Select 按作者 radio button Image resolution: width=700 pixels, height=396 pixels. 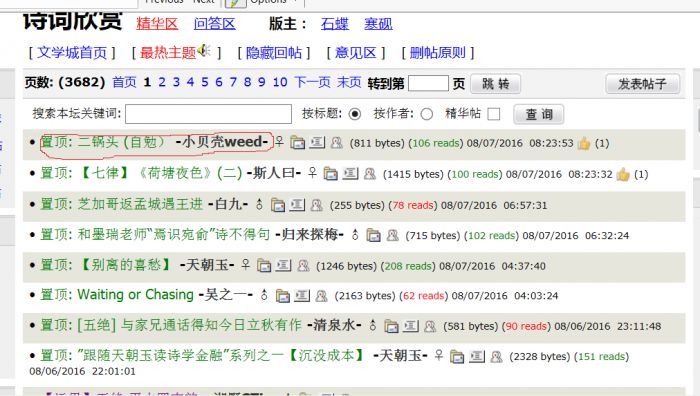pyautogui.click(x=427, y=114)
